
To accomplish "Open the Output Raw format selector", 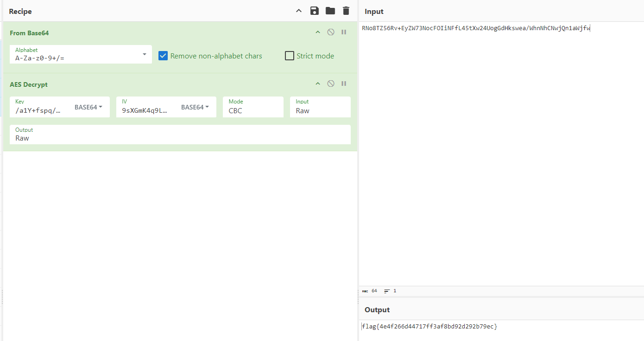I will 180,135.
